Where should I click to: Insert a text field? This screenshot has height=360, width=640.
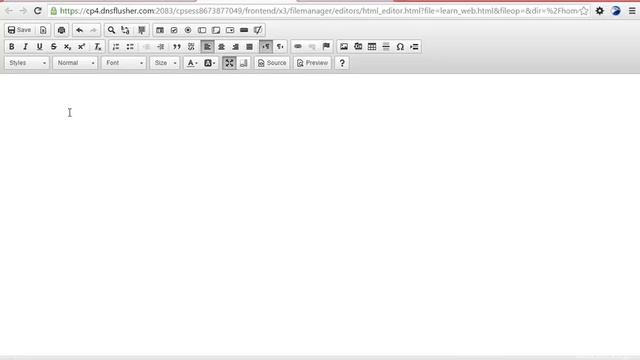pyautogui.click(x=202, y=30)
